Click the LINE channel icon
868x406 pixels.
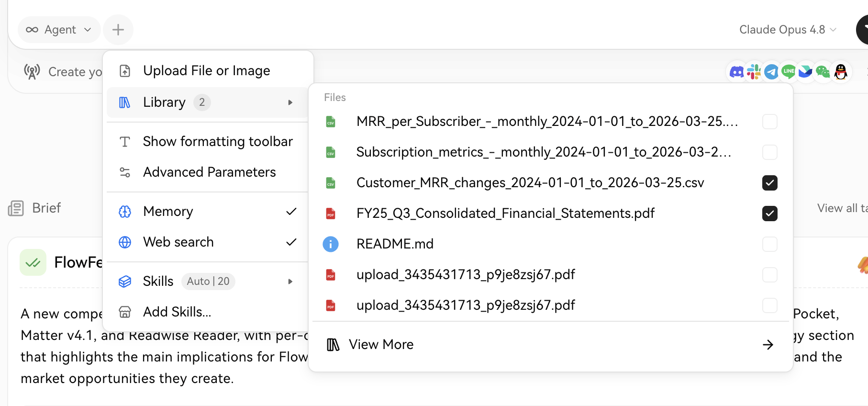(789, 72)
